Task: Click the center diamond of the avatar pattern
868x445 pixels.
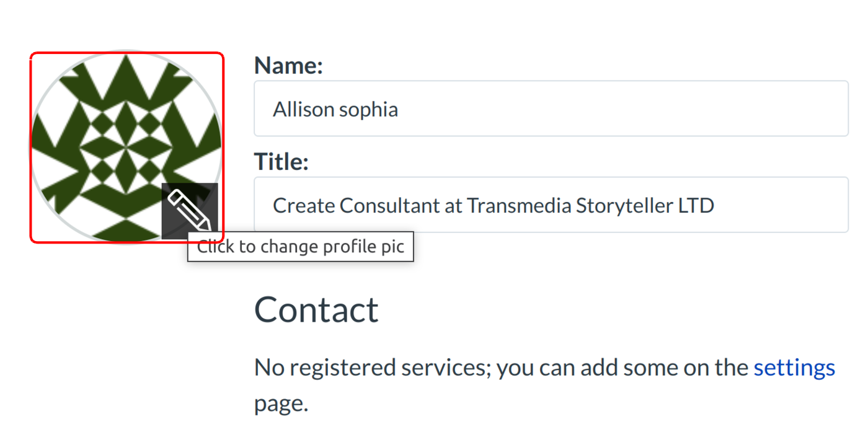Action: point(126,147)
